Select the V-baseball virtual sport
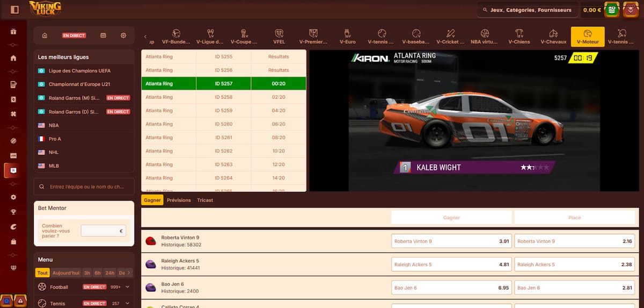 coord(416,37)
